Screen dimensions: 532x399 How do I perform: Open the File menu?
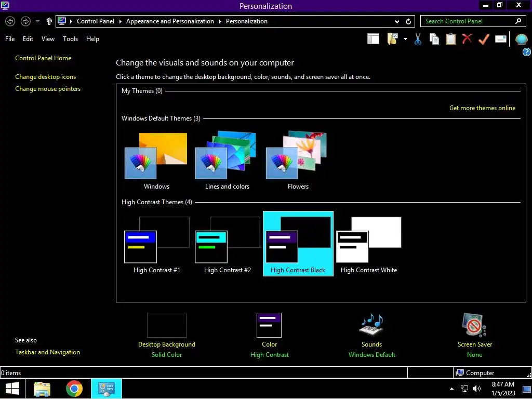10,38
